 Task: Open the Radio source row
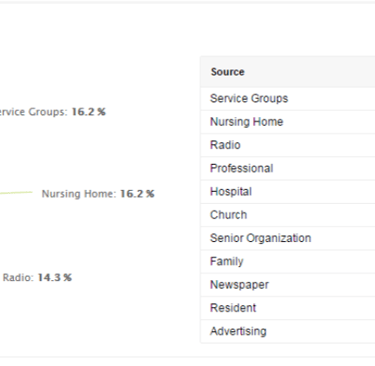pos(288,145)
